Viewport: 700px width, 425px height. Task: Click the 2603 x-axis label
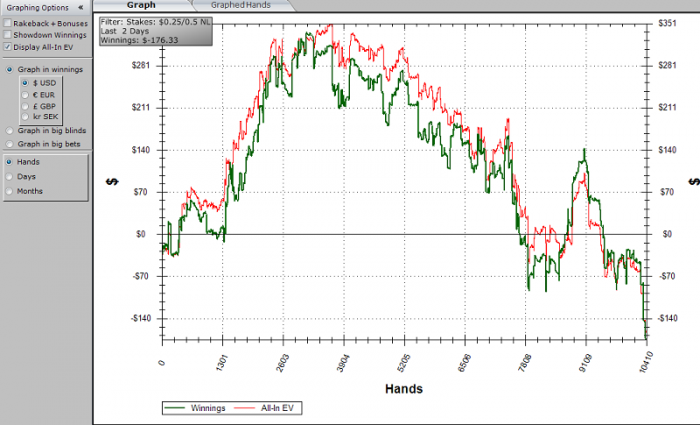tap(282, 362)
